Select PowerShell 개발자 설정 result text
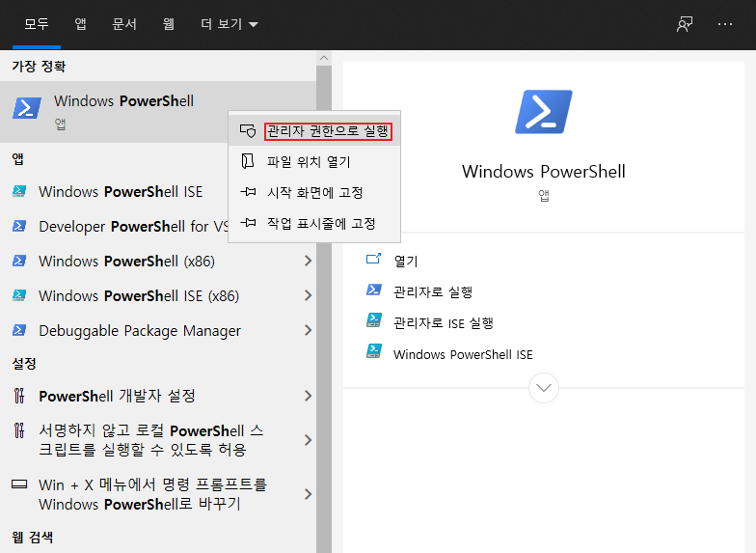Viewport: 756px width, 553px height. 118,396
